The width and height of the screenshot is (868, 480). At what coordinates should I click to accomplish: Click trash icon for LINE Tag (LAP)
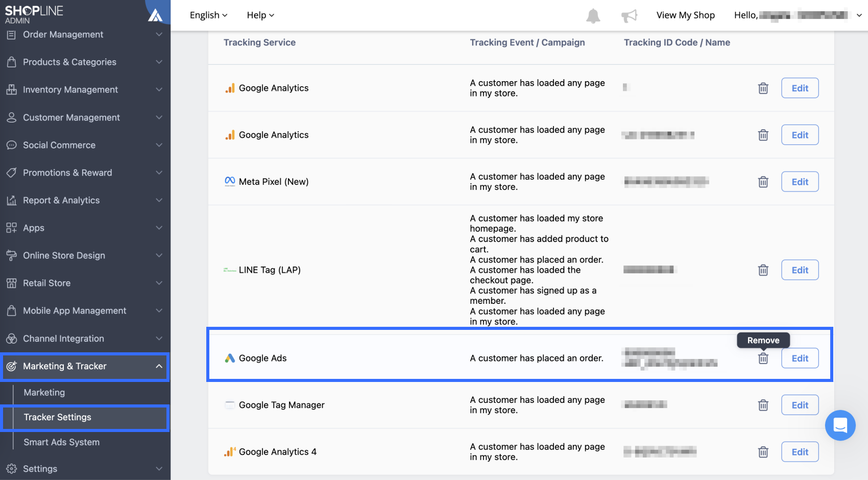763,270
